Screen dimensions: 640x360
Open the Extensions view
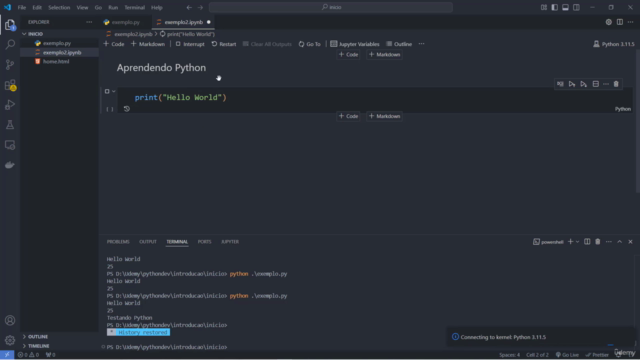pyautogui.click(x=10, y=85)
